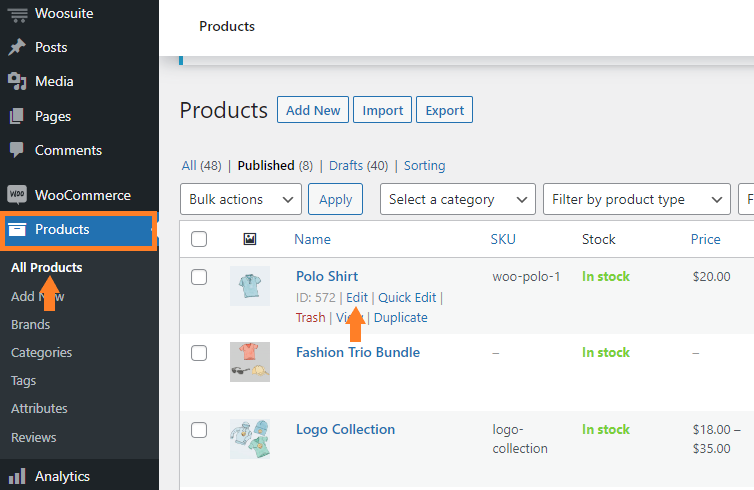Viewport: 754px width, 490px height.
Task: Click the WooCommerce logo icon
Action: 17,195
